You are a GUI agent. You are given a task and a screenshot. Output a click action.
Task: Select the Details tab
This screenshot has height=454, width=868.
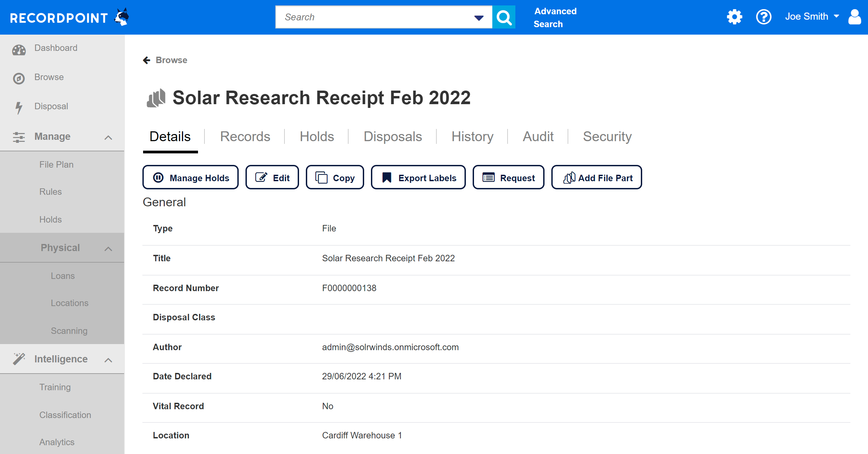tap(170, 136)
